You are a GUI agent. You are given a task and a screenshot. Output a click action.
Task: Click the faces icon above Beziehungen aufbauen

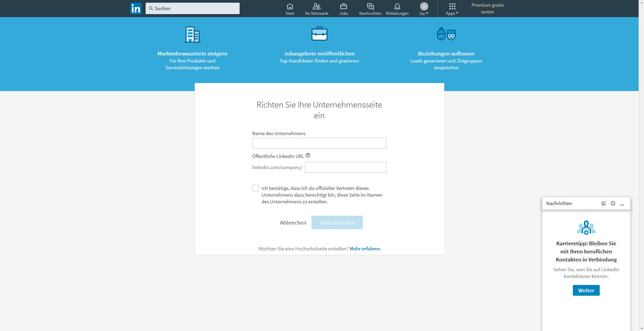(x=446, y=34)
